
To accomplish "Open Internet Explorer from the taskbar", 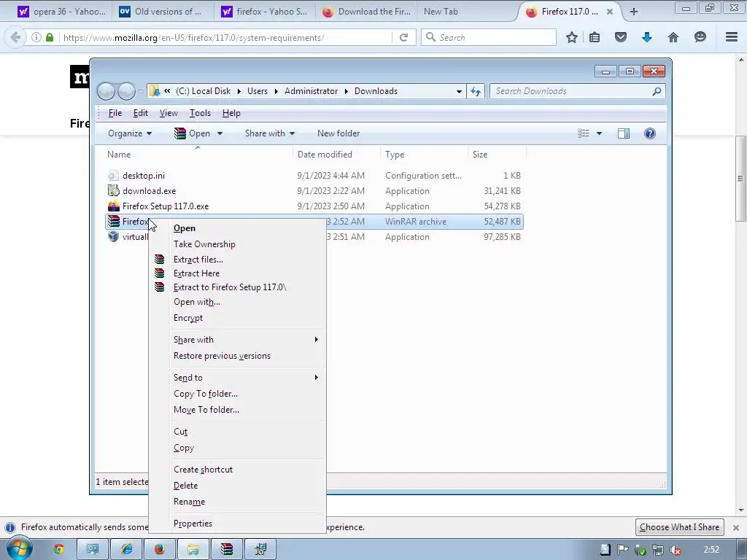I will (x=126, y=550).
